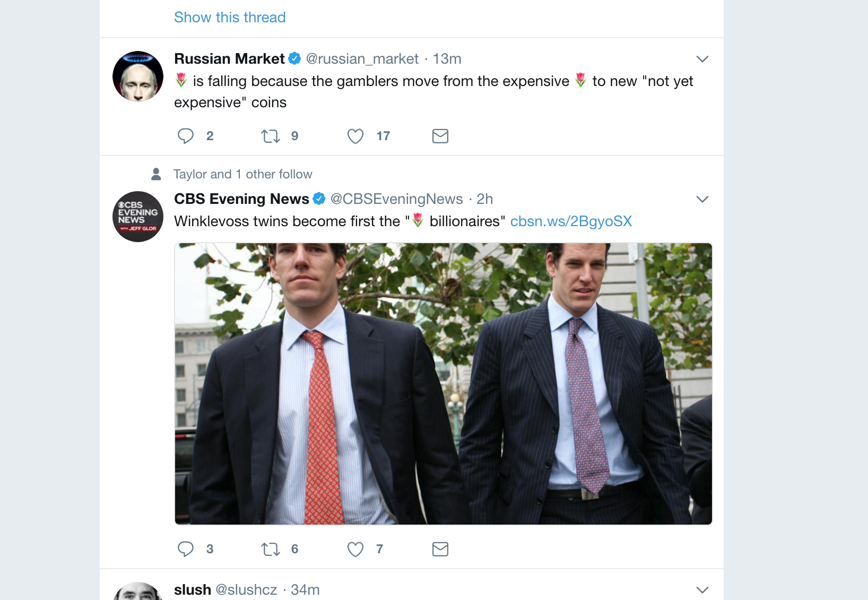Open the Winklevoss twins photo
The height and width of the screenshot is (600, 868).
443,384
